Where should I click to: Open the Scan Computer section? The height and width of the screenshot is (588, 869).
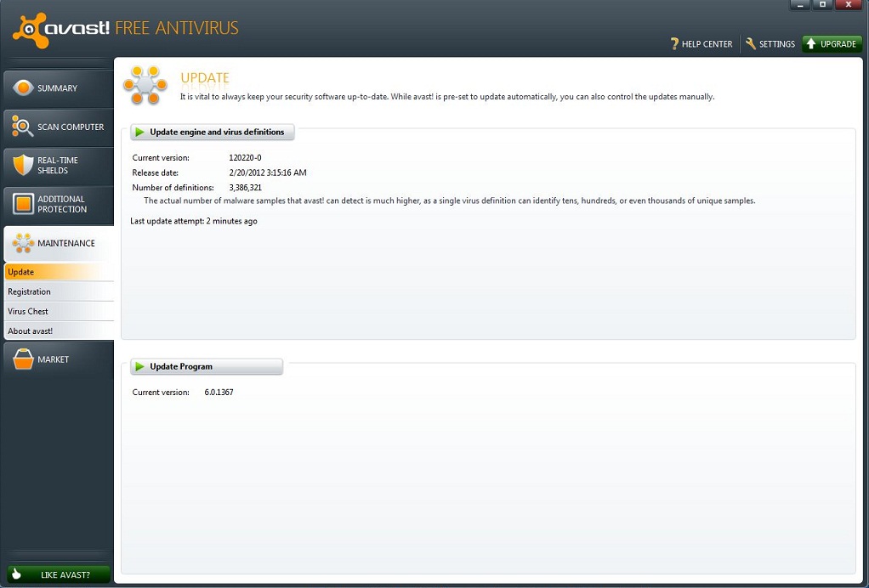[x=58, y=127]
